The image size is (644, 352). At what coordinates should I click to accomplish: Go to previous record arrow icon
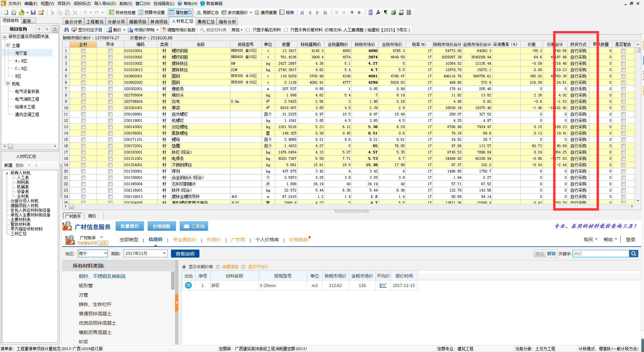(x=310, y=12)
